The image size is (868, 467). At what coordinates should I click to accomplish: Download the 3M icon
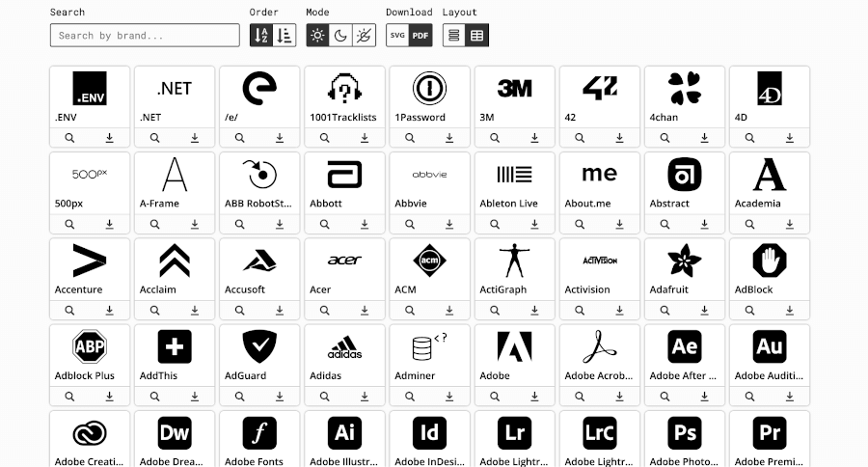pyautogui.click(x=534, y=138)
